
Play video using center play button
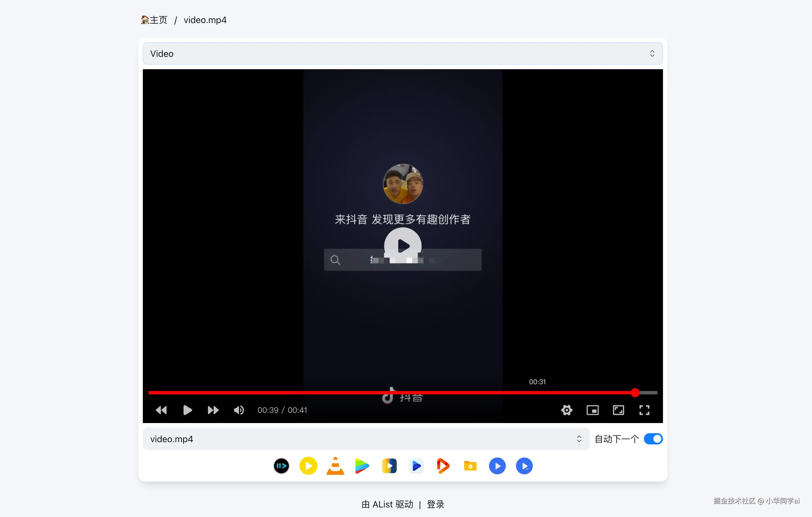click(x=403, y=246)
